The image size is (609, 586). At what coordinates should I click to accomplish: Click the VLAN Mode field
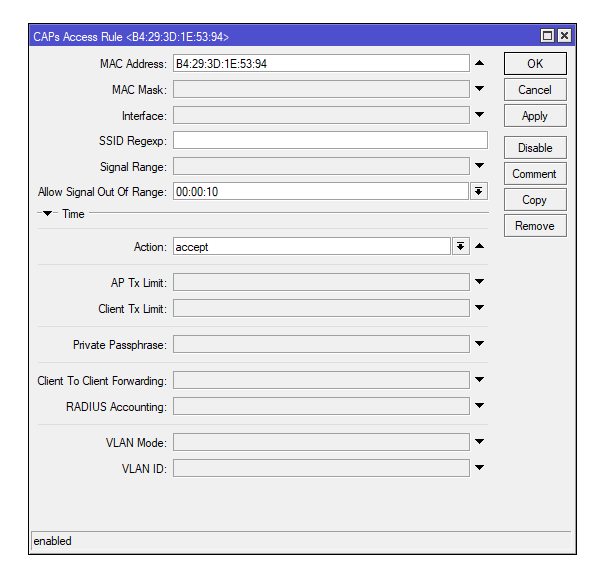point(321,442)
